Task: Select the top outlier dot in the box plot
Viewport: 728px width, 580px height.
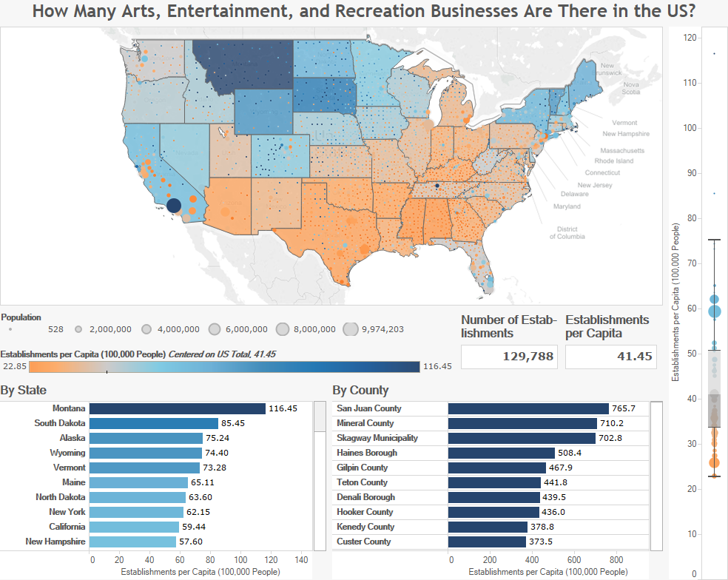Action: pos(713,53)
